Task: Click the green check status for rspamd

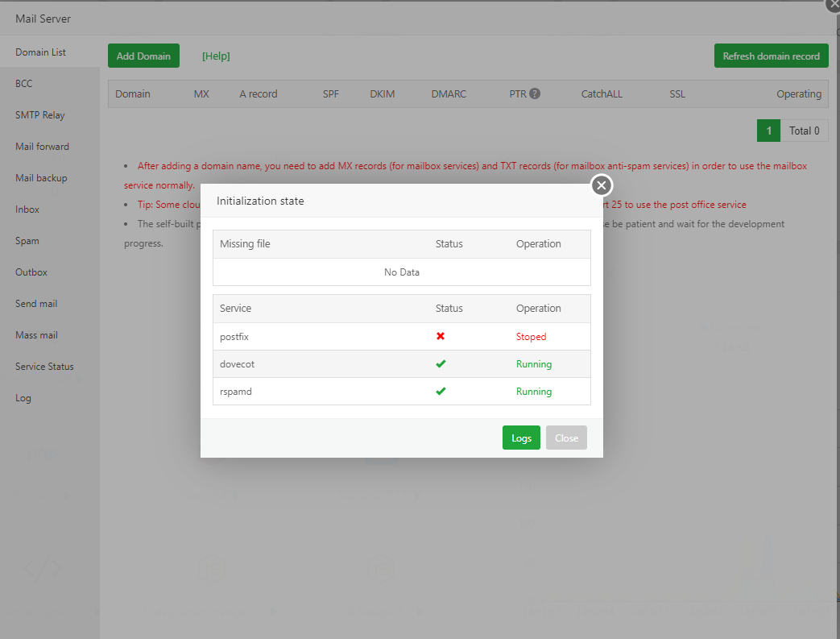Action: 441,392
